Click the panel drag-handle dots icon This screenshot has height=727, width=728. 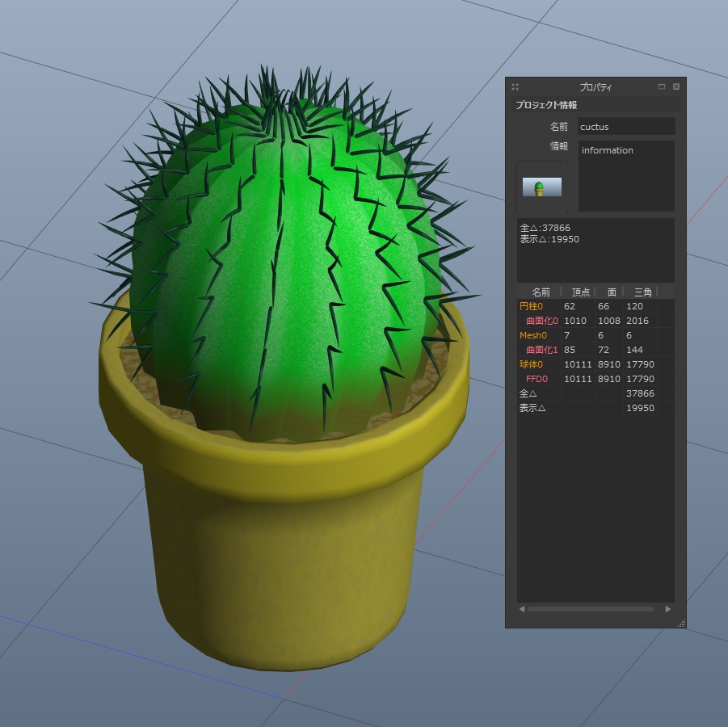click(x=515, y=86)
